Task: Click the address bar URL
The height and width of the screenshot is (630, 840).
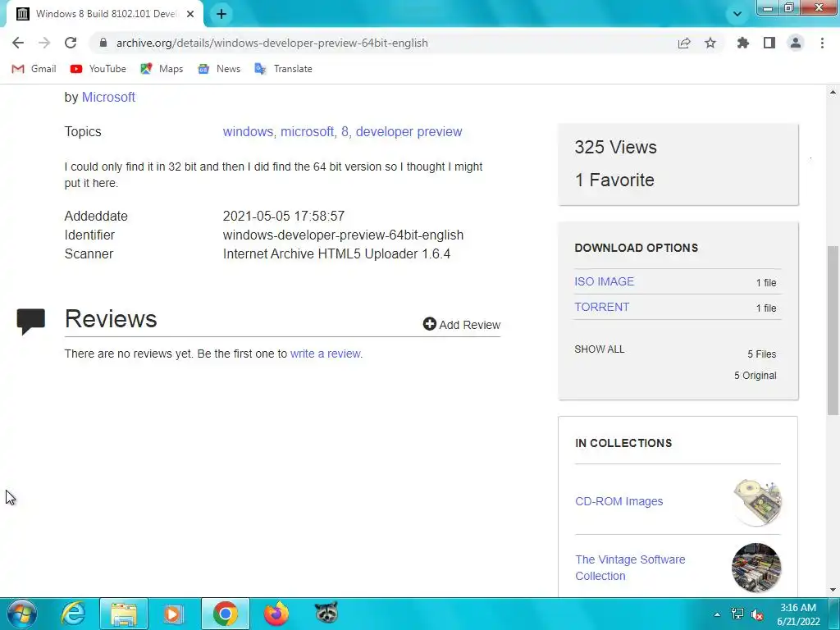Action: click(272, 43)
